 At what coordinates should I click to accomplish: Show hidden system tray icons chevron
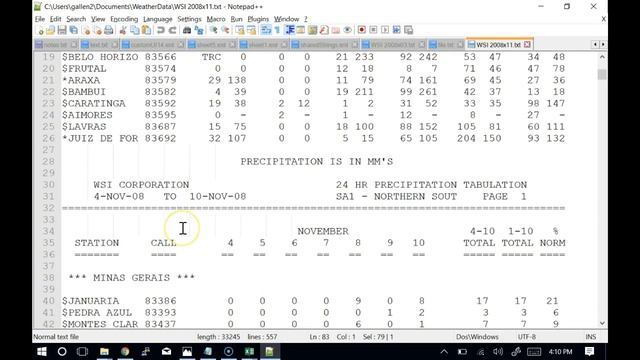[x=444, y=351]
